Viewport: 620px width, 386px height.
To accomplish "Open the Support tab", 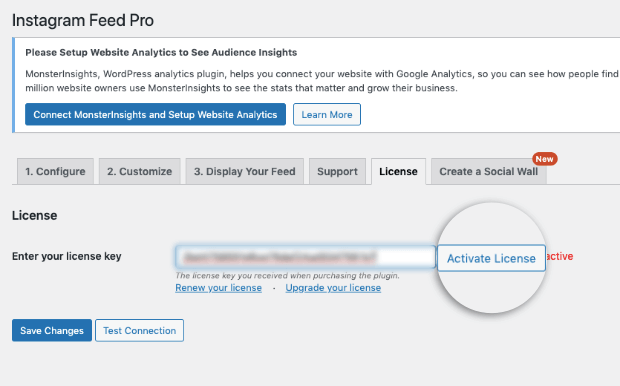I will tap(337, 171).
